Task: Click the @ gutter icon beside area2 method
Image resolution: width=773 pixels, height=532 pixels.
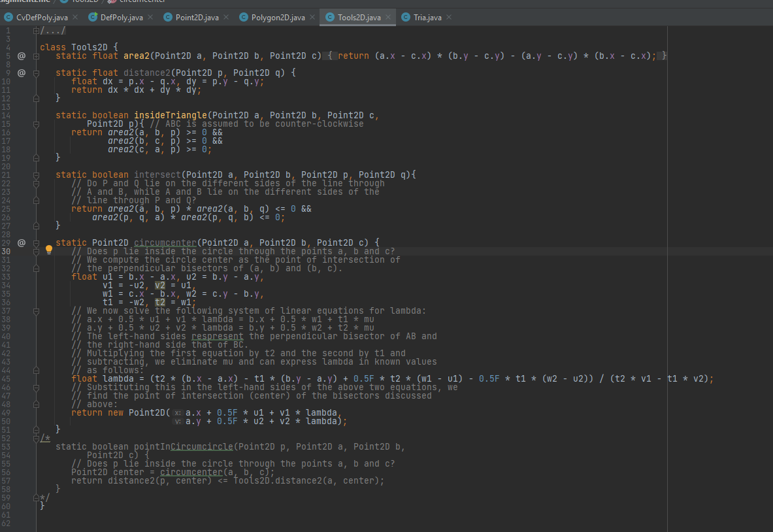Action: [22, 56]
